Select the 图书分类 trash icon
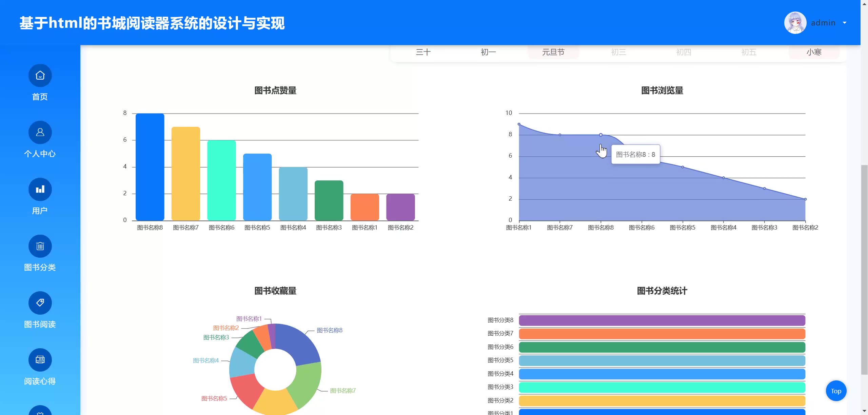 pyautogui.click(x=40, y=246)
